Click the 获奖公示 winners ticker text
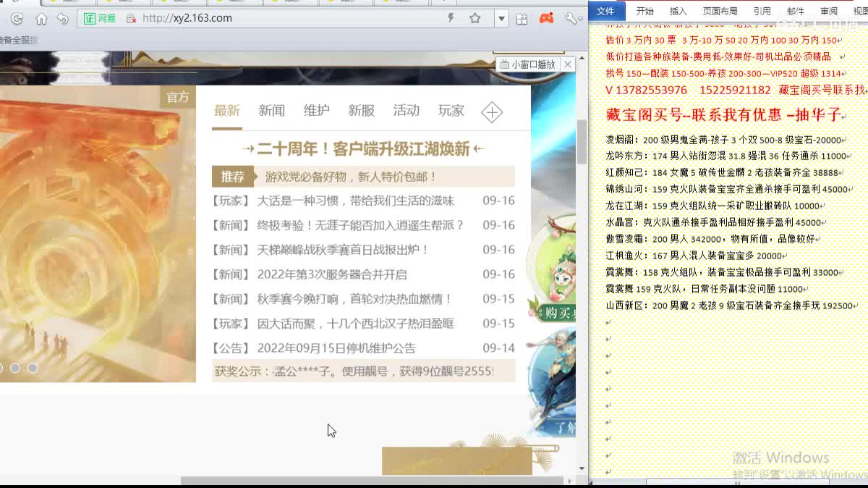Viewport: 868px width, 488px height. coord(363,371)
